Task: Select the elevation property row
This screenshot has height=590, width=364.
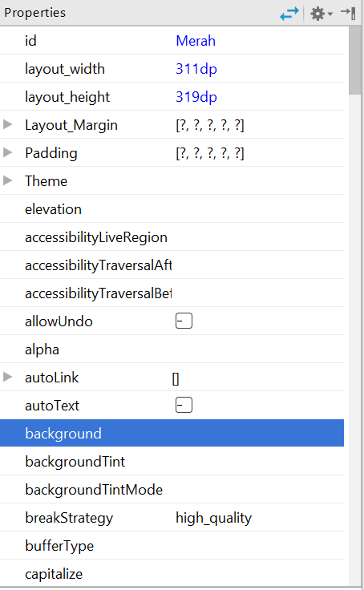Action: [172, 209]
